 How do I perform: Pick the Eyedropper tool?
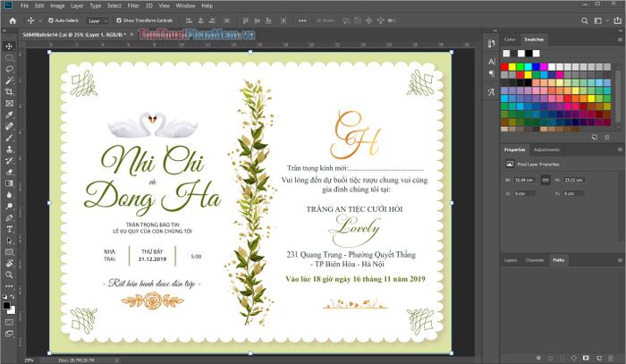click(x=8, y=114)
